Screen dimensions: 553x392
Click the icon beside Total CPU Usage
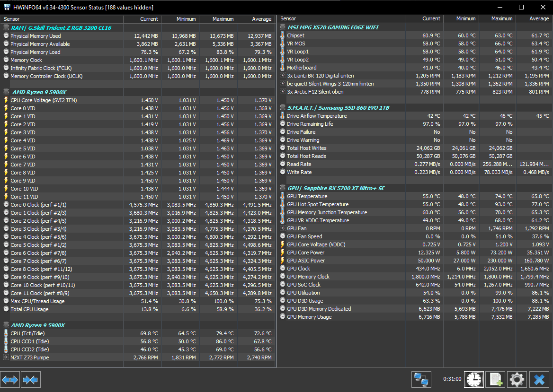pyautogui.click(x=6, y=309)
